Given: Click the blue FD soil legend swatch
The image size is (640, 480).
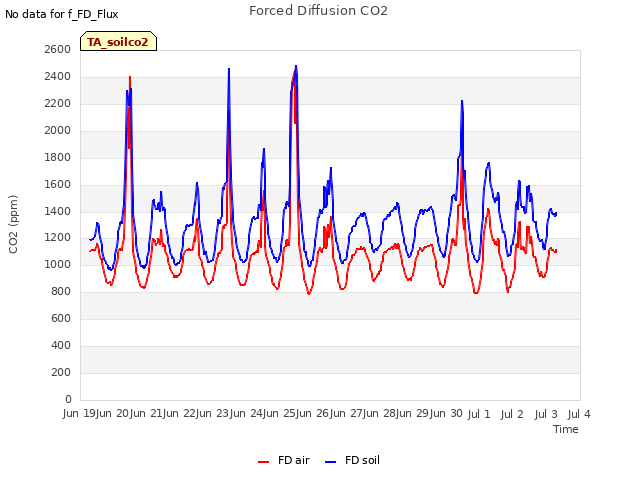Looking at the screenshot, I should 331,462.
